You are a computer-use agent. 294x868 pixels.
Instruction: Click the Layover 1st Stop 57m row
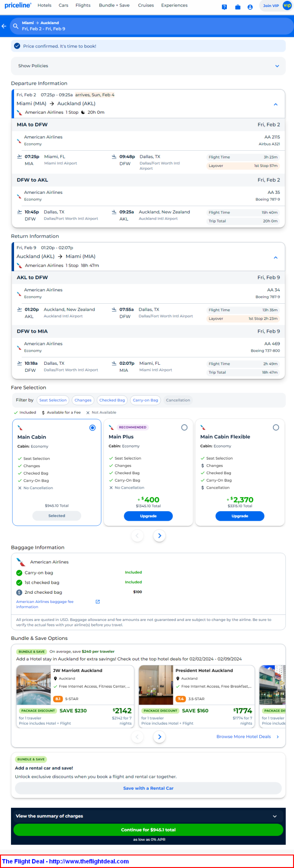point(243,166)
